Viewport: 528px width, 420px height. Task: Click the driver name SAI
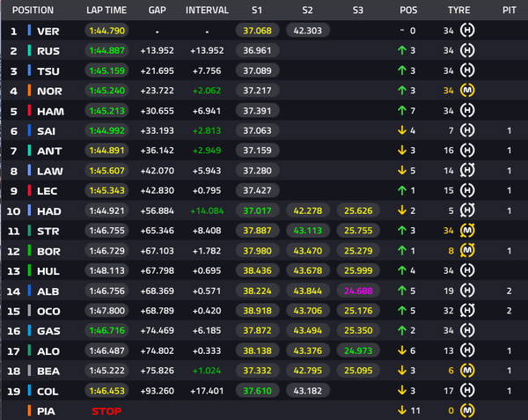click(46, 131)
